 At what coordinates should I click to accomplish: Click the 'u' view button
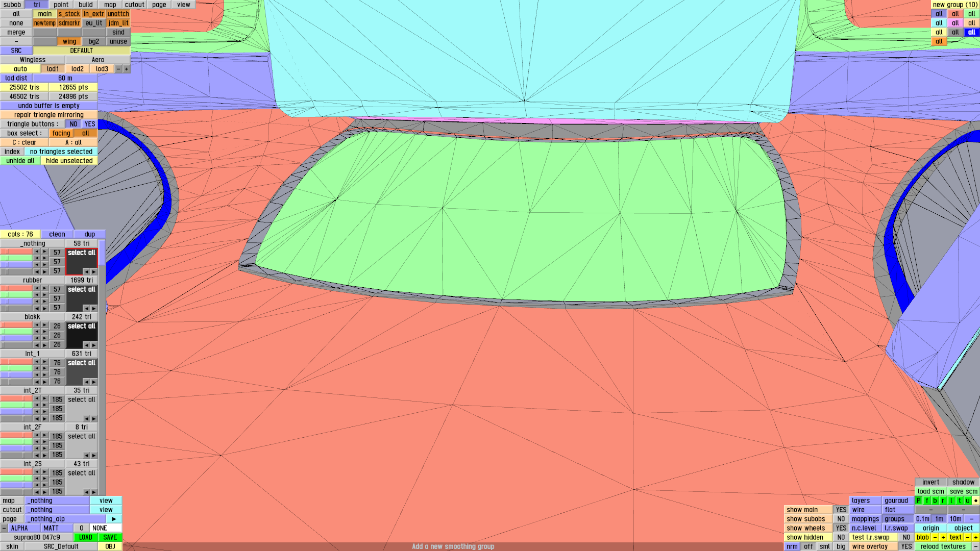[x=967, y=500]
